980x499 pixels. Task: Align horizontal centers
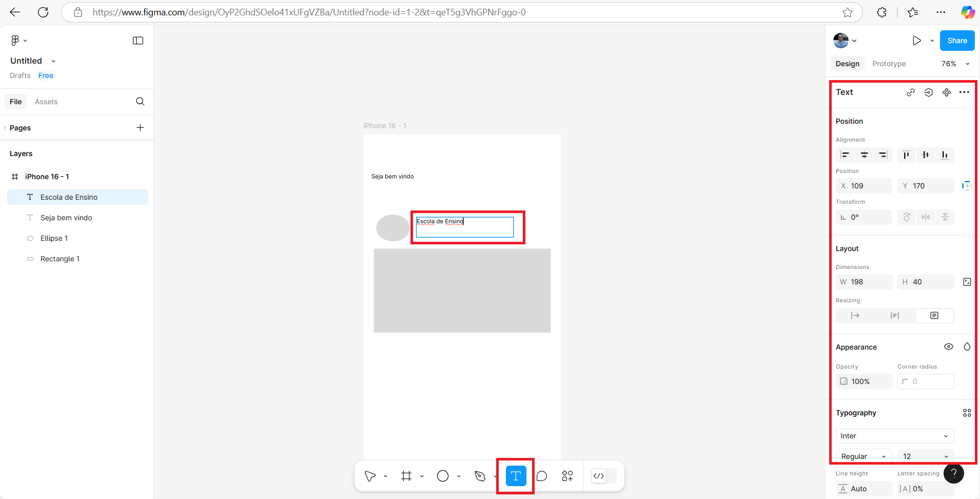point(864,155)
